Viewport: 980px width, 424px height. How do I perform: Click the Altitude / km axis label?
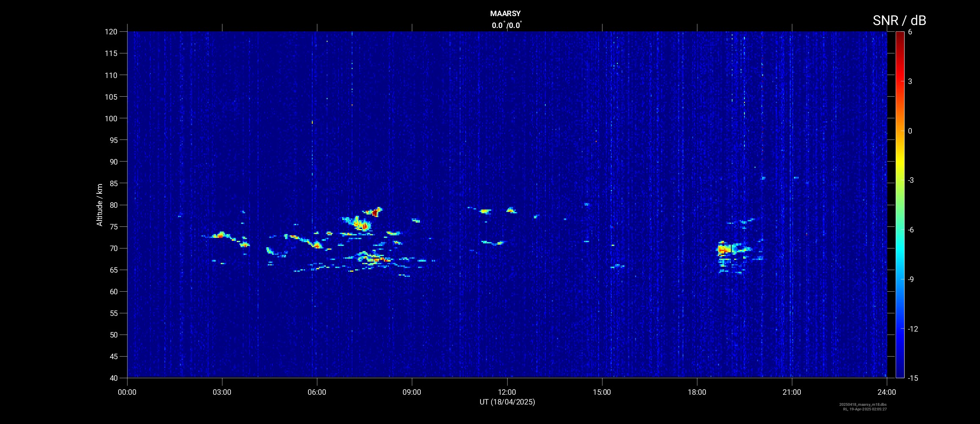click(x=100, y=205)
